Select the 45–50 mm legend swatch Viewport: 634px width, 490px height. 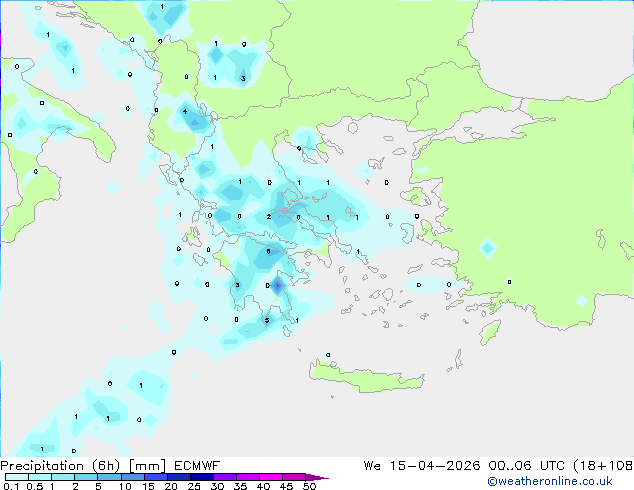(x=294, y=477)
